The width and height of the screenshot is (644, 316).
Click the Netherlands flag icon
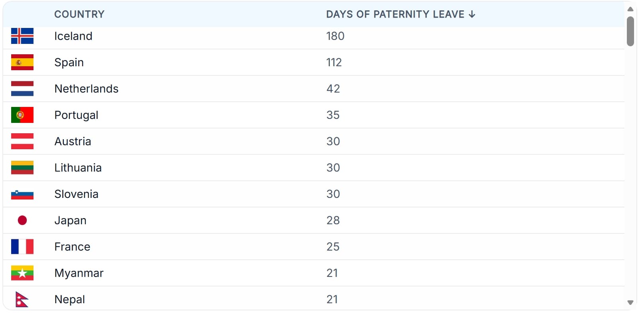point(22,89)
